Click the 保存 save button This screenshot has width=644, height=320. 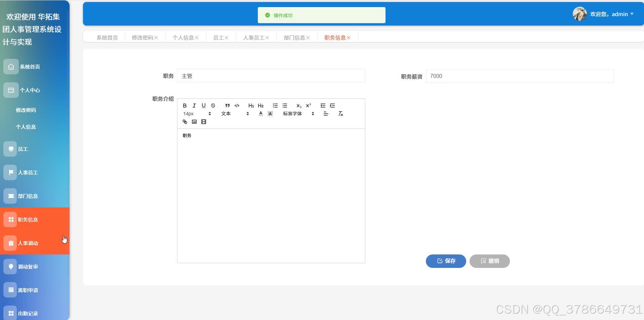pos(445,261)
